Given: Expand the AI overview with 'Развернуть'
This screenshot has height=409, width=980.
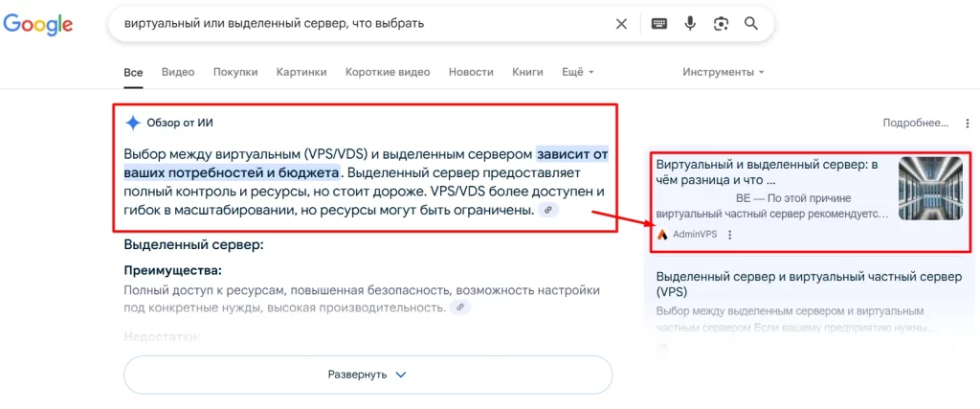Looking at the screenshot, I should point(368,375).
